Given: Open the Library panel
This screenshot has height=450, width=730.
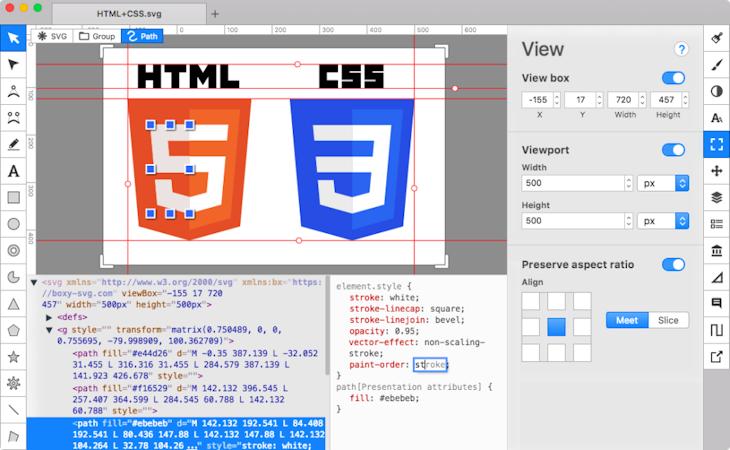Looking at the screenshot, I should point(716,251).
